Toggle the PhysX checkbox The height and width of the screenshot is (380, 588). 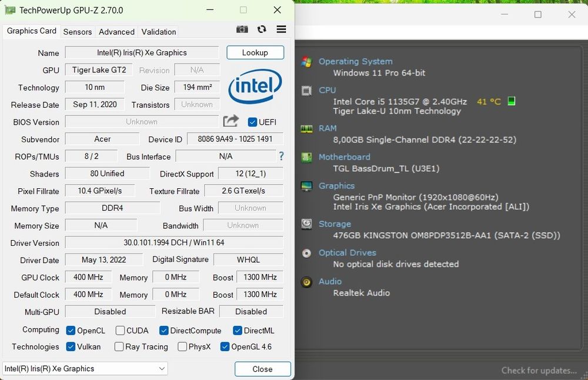[182, 346]
